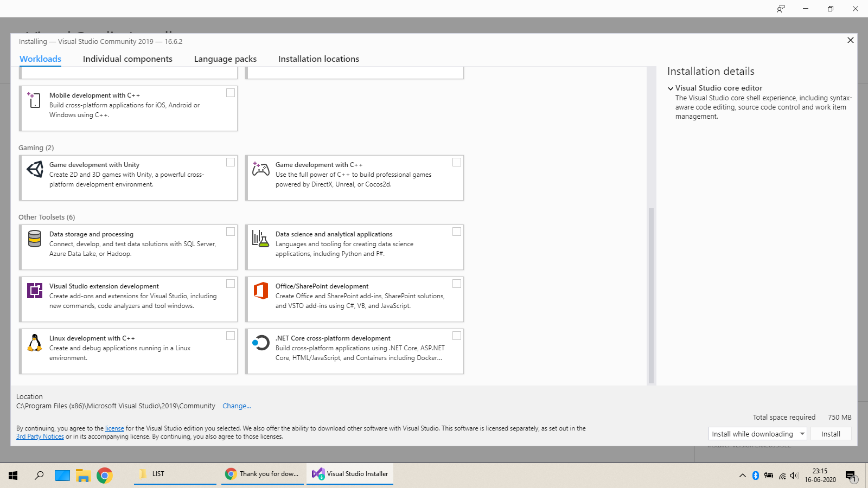The image size is (868, 488).
Task: Click the Change... location link
Action: (237, 406)
